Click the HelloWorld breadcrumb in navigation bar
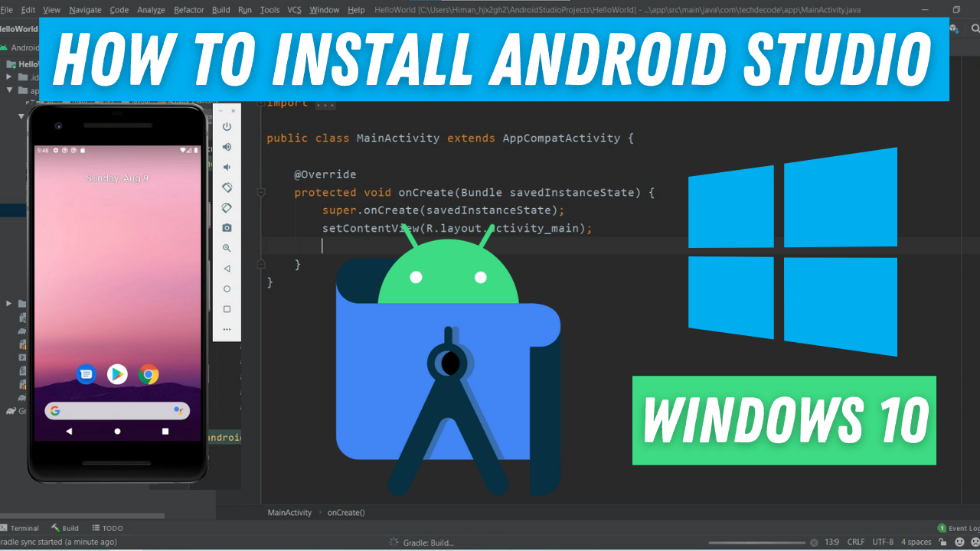 pos(19,28)
